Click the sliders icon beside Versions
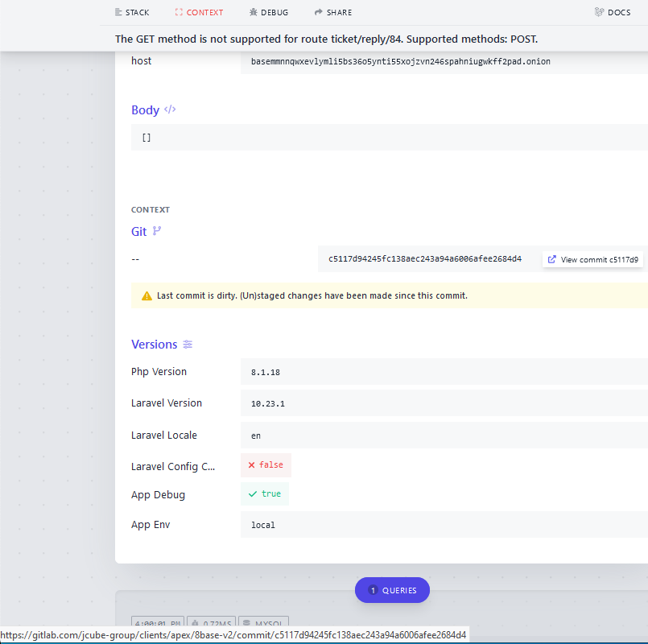The width and height of the screenshot is (648, 644). click(x=188, y=345)
